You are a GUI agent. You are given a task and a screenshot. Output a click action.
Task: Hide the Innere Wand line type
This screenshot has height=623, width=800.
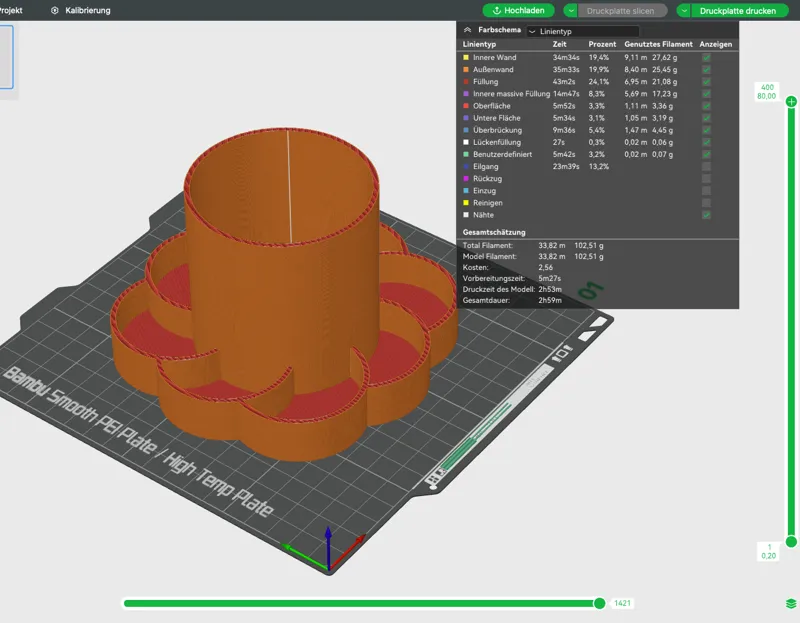[706, 58]
